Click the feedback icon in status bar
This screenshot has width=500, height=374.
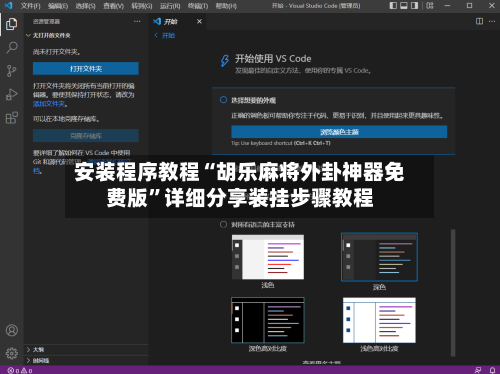coord(478,370)
